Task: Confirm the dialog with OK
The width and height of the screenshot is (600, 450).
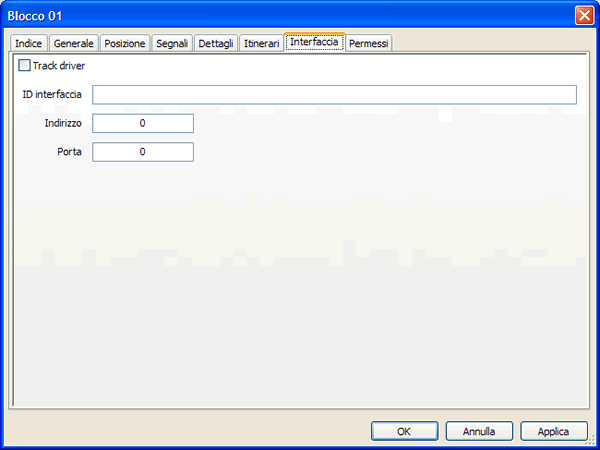Action: tap(404, 431)
